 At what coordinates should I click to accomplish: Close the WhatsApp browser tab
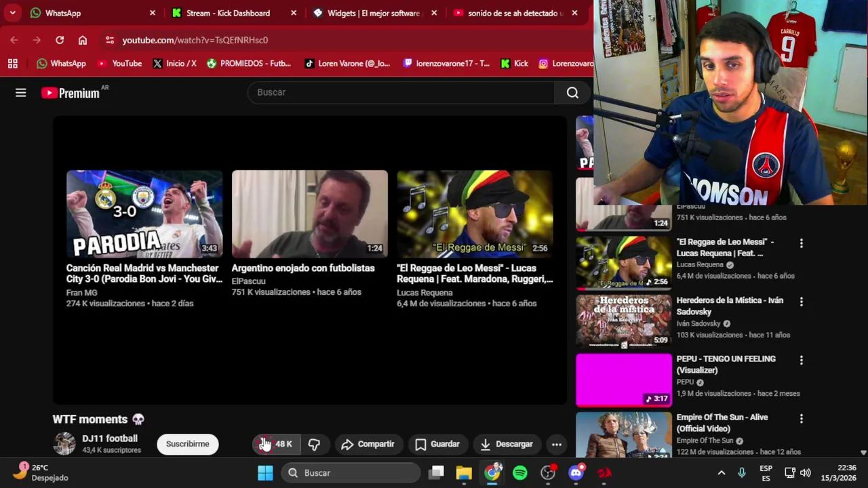pos(152,13)
